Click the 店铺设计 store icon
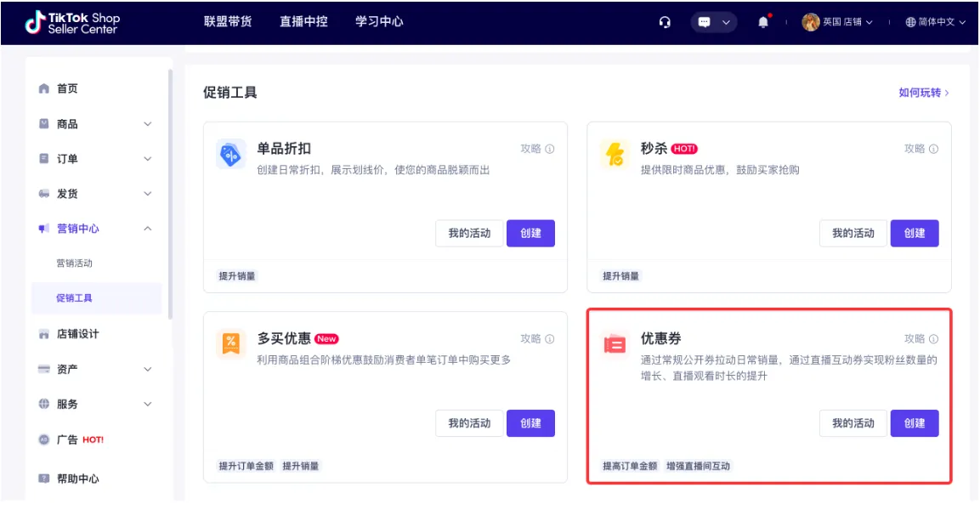980x521 pixels. [43, 334]
